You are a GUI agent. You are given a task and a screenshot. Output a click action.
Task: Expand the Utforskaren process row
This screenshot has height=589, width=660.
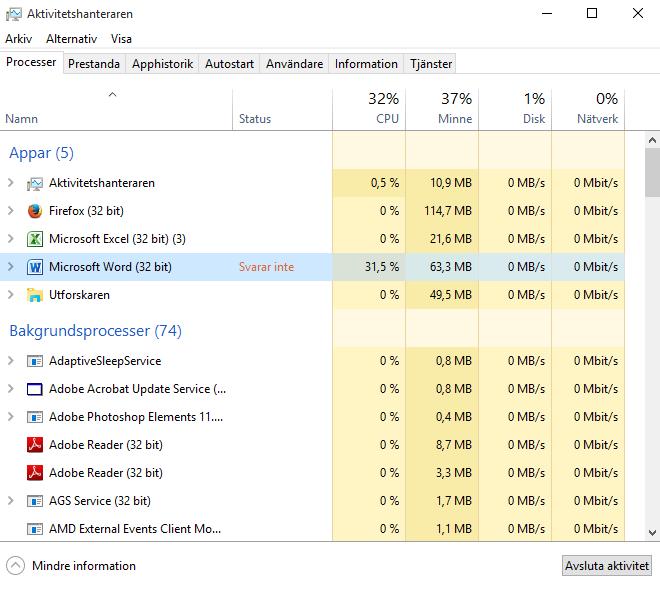11,295
